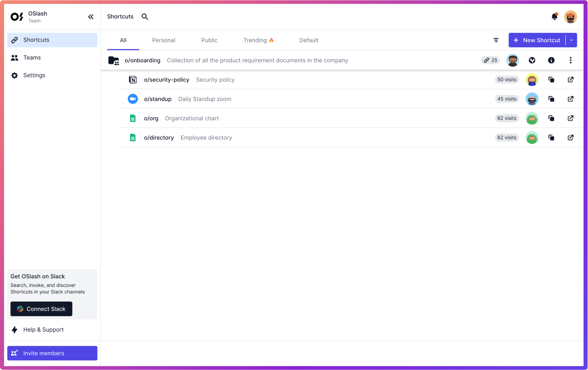Open o/standup in a new tab
The image size is (588, 370).
[x=570, y=99]
